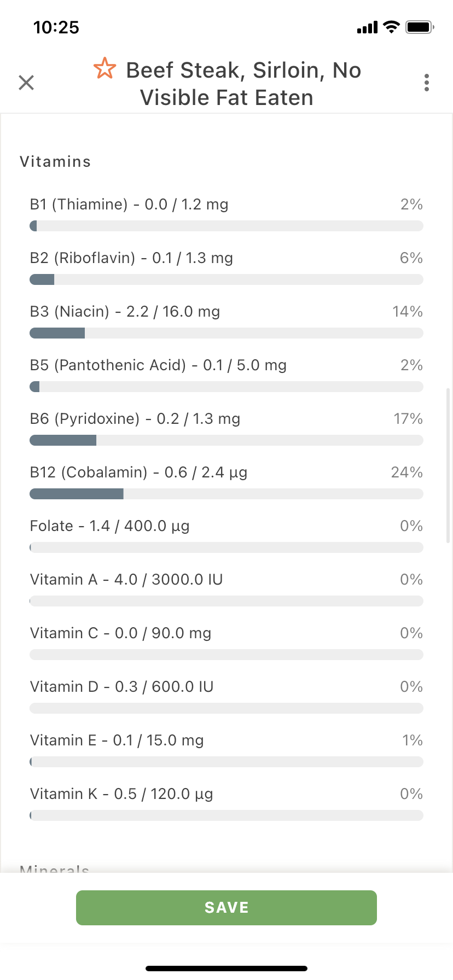Tap the cellular signal bars icon
Image resolution: width=453 pixels, height=980 pixels.
[367, 27]
